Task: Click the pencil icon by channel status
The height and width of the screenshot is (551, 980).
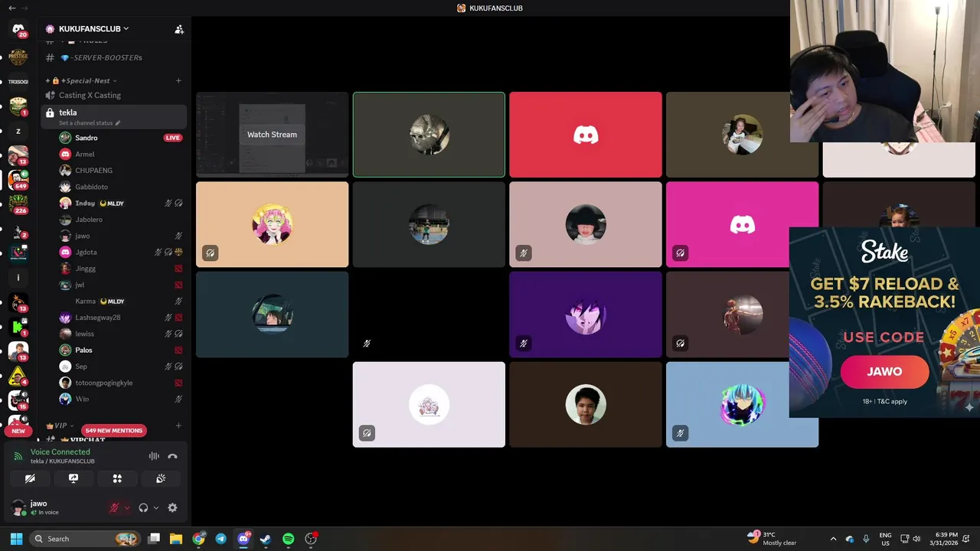Action: 118,123
